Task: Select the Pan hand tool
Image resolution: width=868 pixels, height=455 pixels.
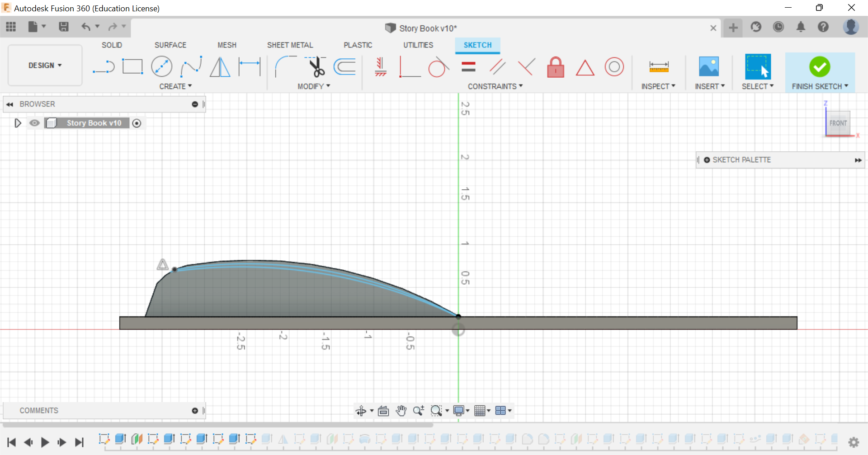Action: coord(401,411)
